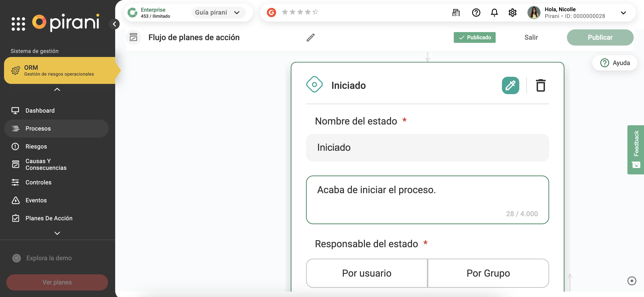Open the organization building icon

[x=456, y=13]
